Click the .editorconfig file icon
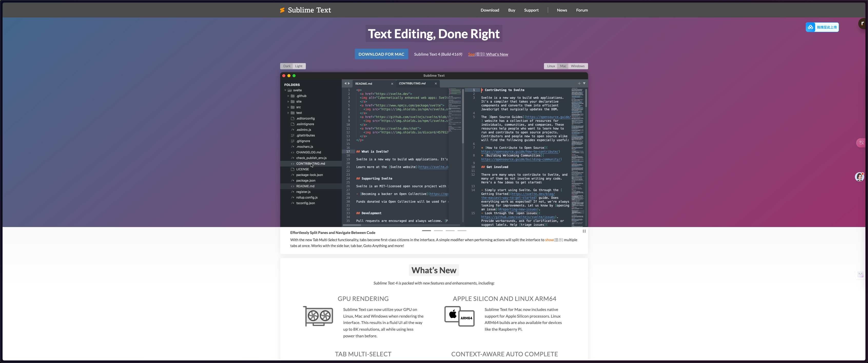The width and height of the screenshot is (868, 363). (292, 119)
